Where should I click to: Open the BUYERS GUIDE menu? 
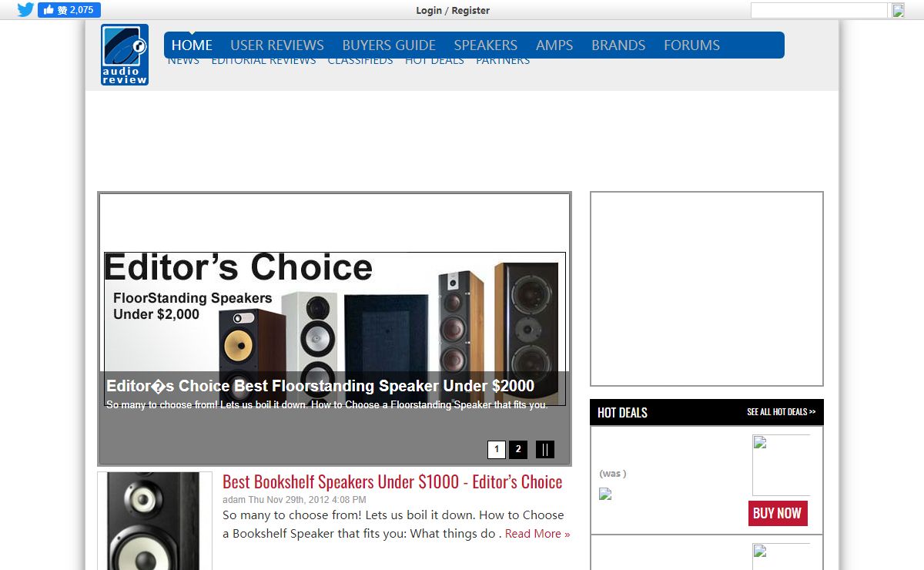389,45
